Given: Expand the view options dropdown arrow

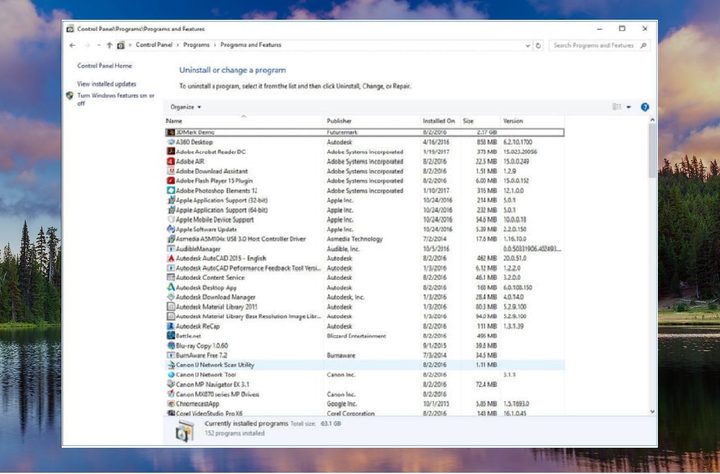Looking at the screenshot, I should point(629,107).
